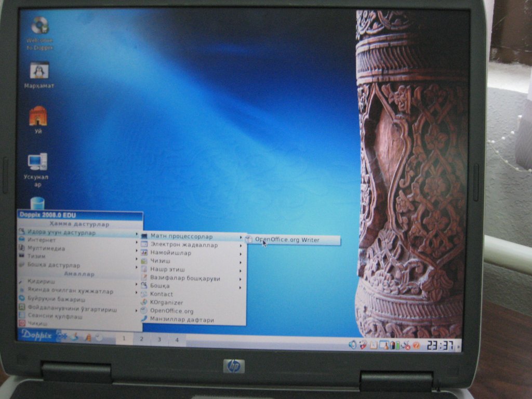
Task: Click the submenu arrow beside Вазифалар бошқаруви
Action: pyautogui.click(x=241, y=279)
